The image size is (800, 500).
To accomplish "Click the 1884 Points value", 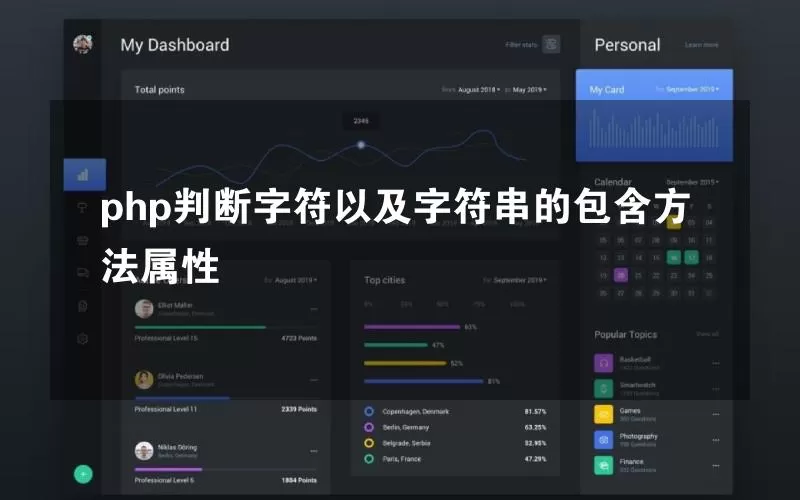I will (x=299, y=480).
